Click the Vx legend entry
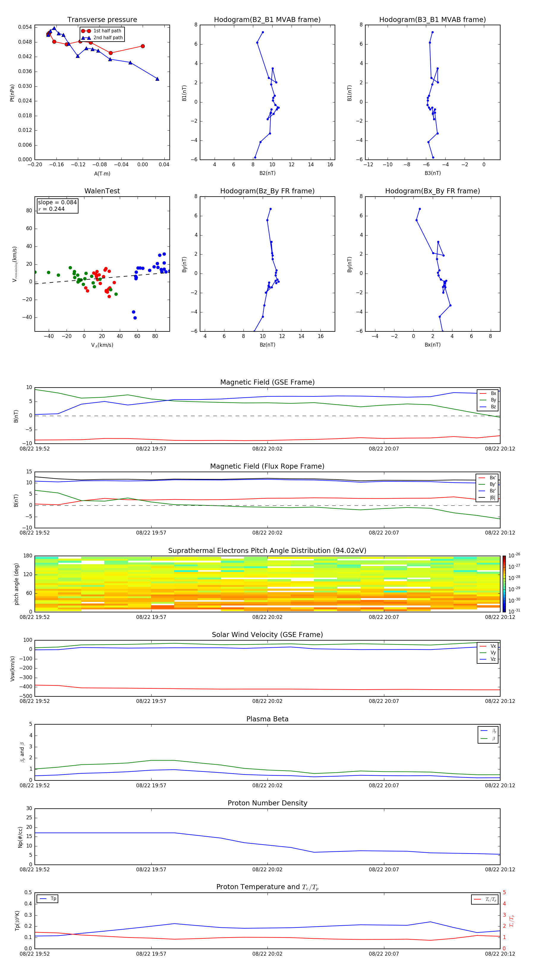The height and width of the screenshot is (980, 535). point(488,646)
